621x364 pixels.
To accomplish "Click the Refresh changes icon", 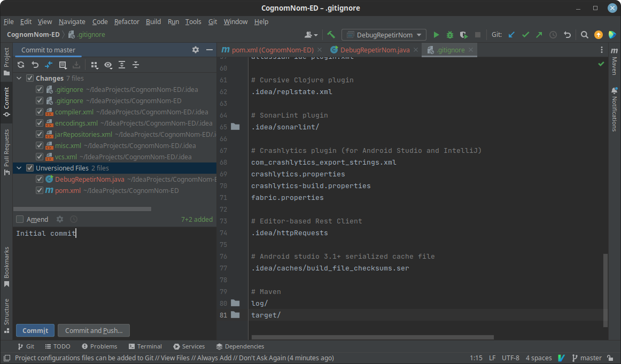I will pos(21,65).
